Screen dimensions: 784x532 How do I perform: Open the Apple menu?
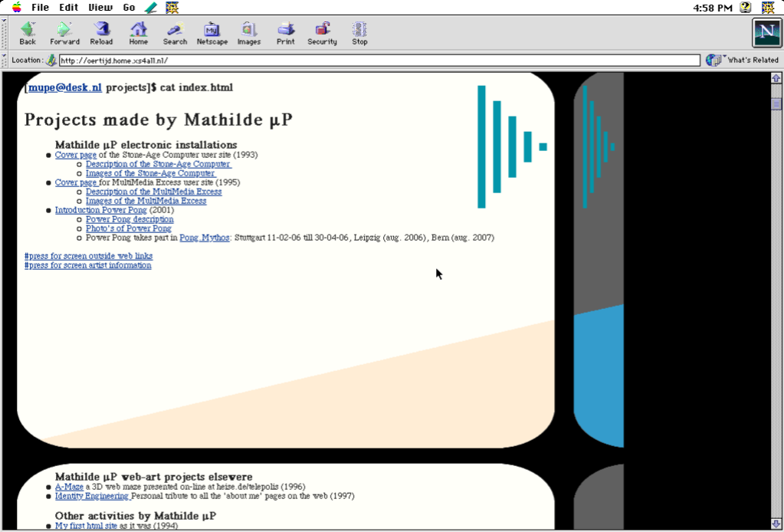coord(16,8)
